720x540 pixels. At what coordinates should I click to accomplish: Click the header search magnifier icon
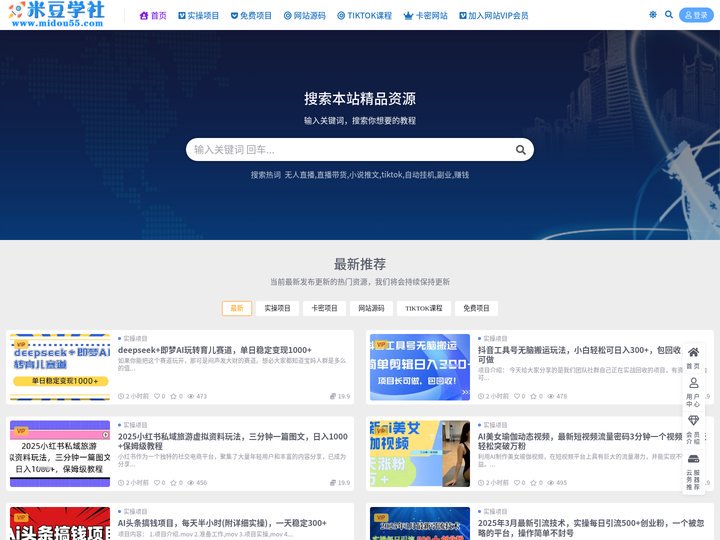click(x=669, y=15)
